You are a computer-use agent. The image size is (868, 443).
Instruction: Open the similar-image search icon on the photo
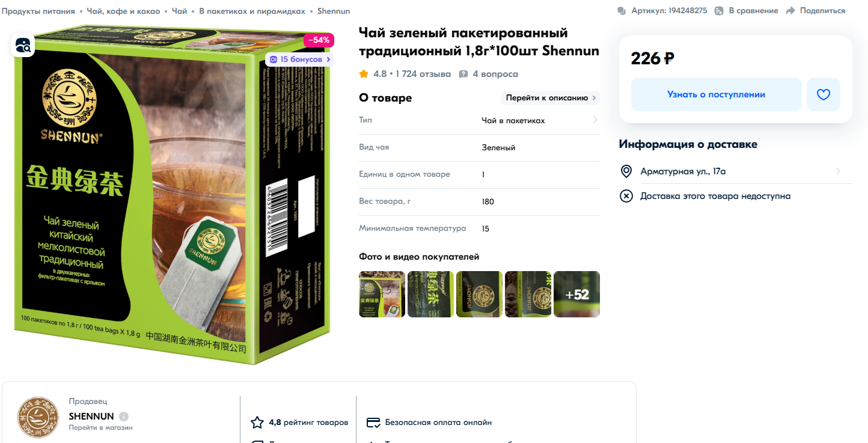click(x=23, y=45)
